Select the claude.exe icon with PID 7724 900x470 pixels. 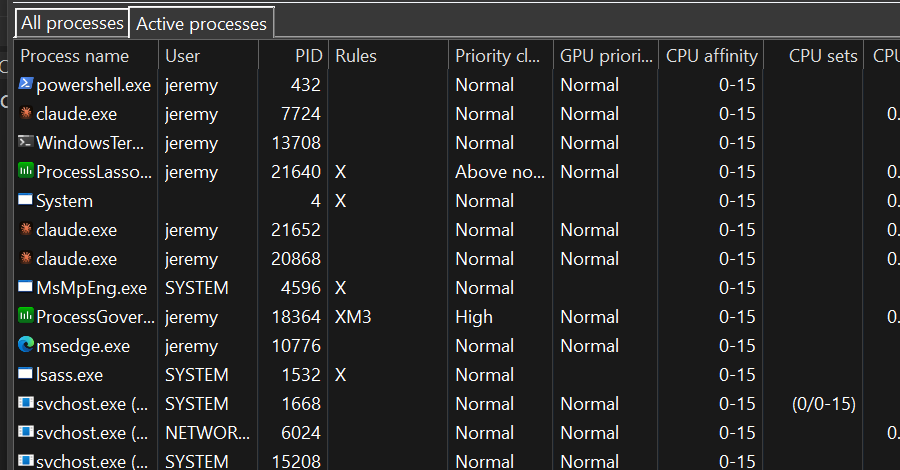click(x=26, y=112)
